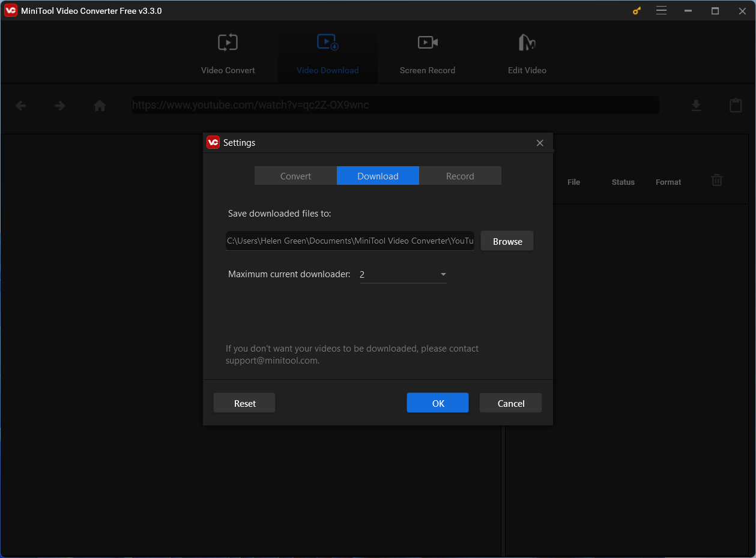Click the save location path field

pyautogui.click(x=350, y=241)
